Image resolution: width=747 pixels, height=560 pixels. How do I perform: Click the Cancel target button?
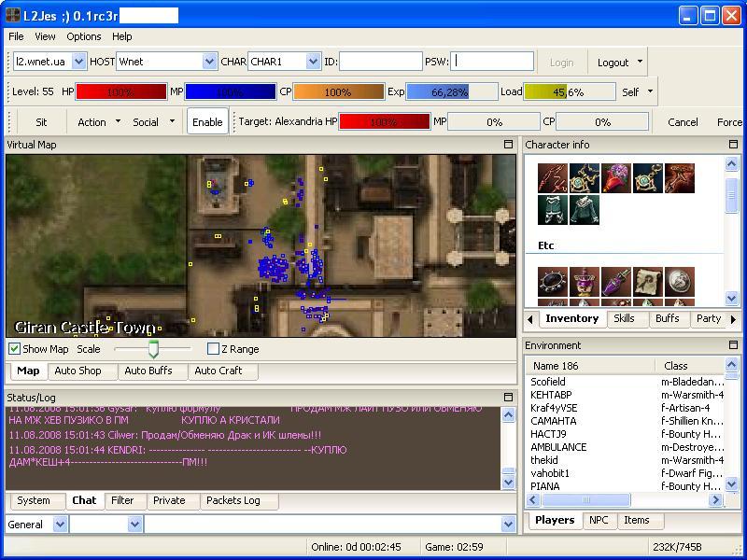click(x=683, y=122)
